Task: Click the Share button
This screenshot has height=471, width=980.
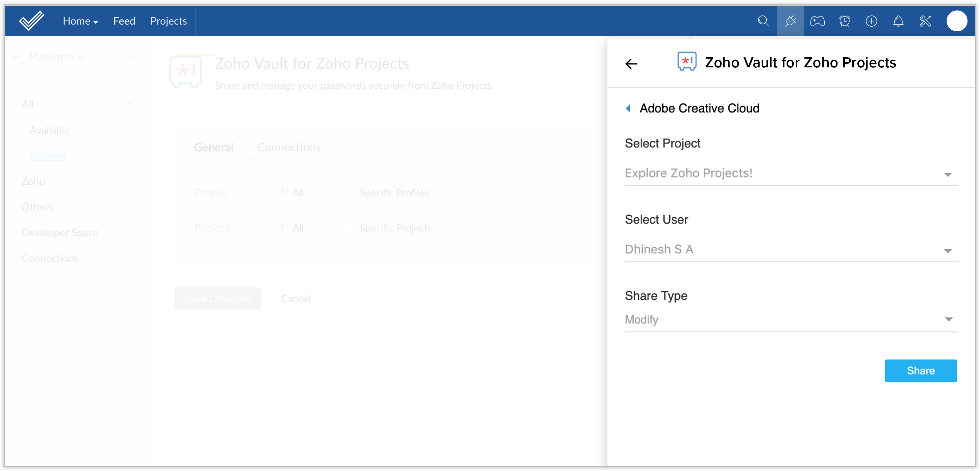Action: click(920, 371)
